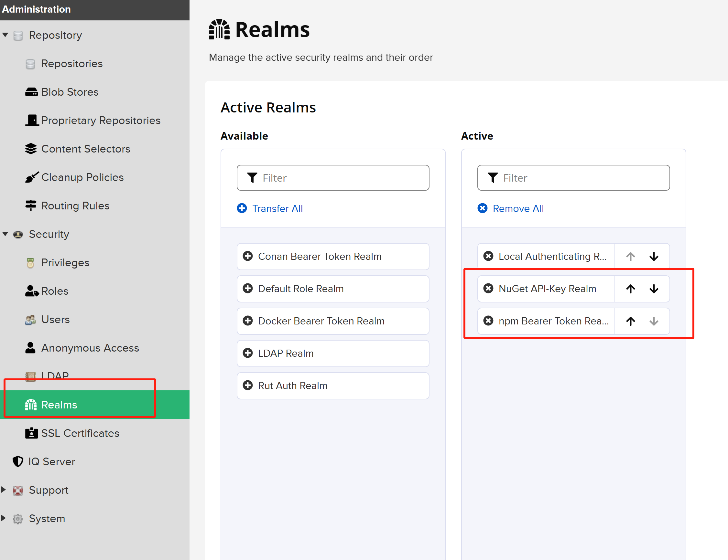Open Routing Rules
This screenshot has height=560, width=728.
click(75, 206)
